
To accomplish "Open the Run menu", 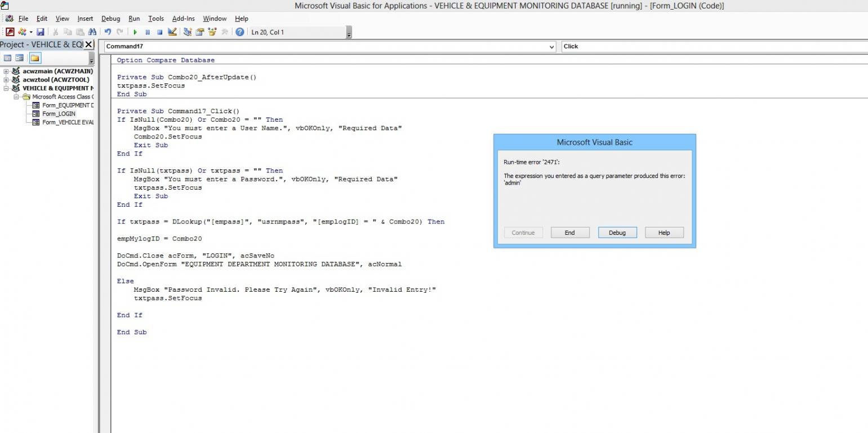I will click(x=134, y=19).
